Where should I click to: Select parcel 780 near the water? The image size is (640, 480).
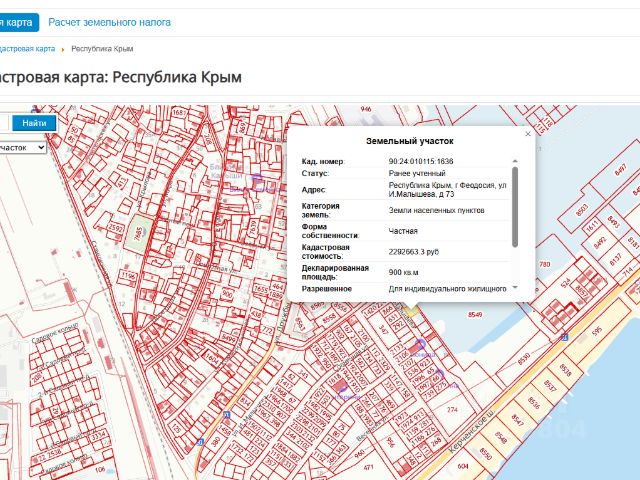[544, 264]
